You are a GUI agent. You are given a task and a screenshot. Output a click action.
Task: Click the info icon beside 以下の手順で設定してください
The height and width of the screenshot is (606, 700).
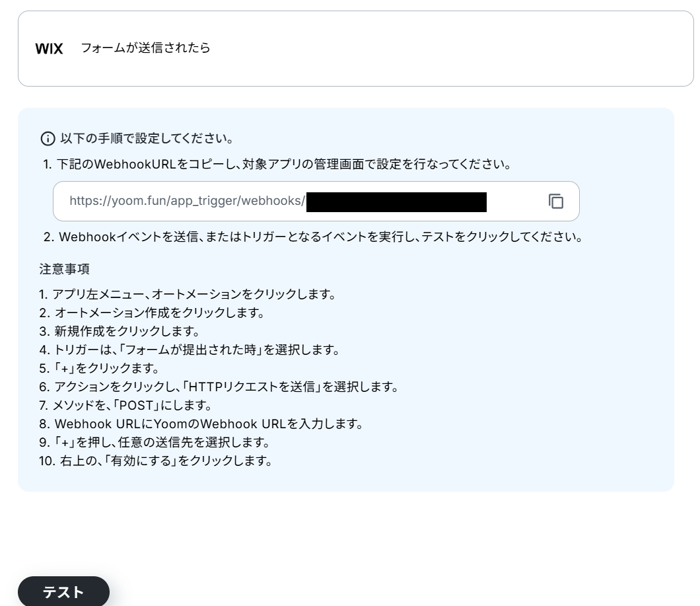pyautogui.click(x=48, y=139)
